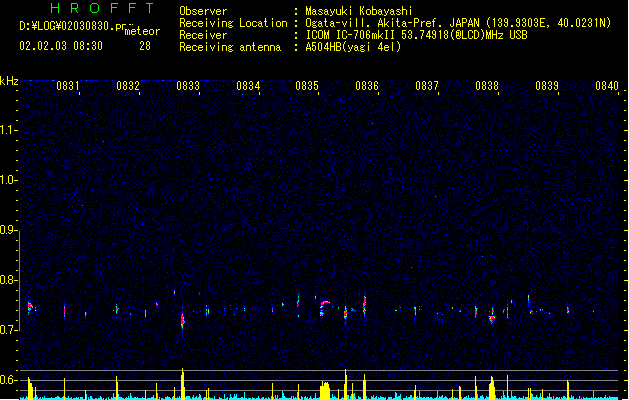Screen dimensions: 629x400
Task: Click the 'Receiving antenna' field label
Action: [230, 47]
